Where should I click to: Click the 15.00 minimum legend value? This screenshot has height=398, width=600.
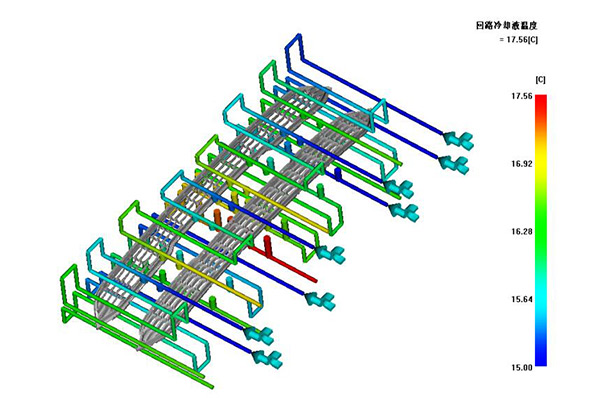point(522,367)
